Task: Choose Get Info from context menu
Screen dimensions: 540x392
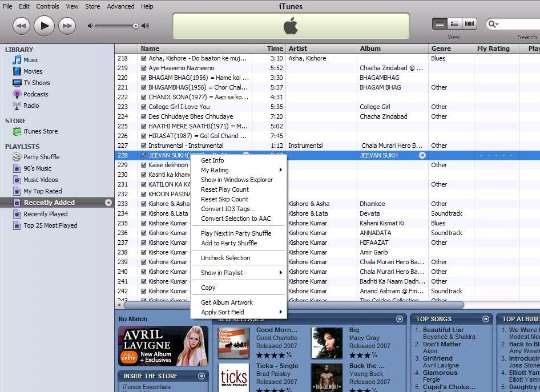Action: (x=212, y=160)
